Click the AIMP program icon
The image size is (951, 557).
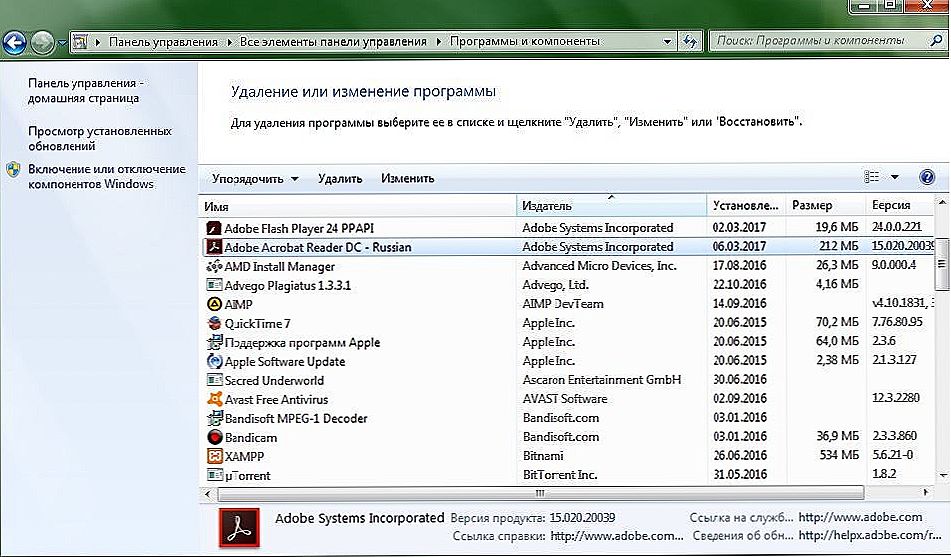coord(213,304)
